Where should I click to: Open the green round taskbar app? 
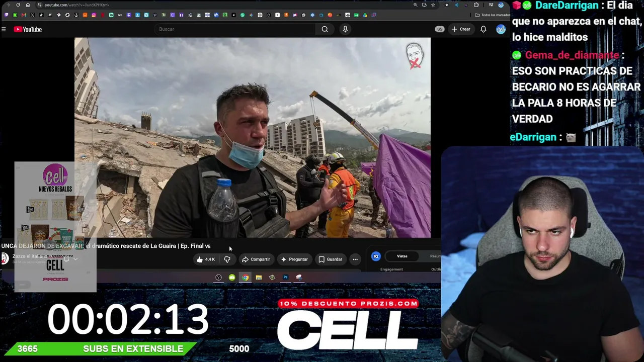pos(232,278)
